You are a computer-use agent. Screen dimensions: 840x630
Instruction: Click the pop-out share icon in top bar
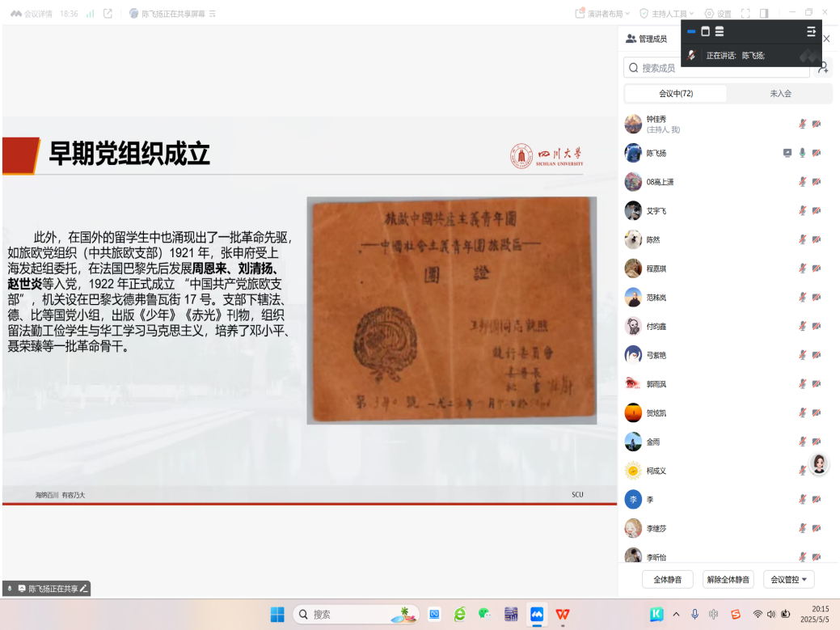click(x=108, y=14)
